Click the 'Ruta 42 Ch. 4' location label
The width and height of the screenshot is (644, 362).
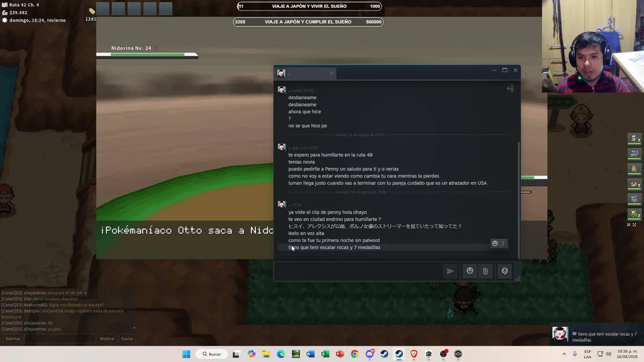pos(24,5)
